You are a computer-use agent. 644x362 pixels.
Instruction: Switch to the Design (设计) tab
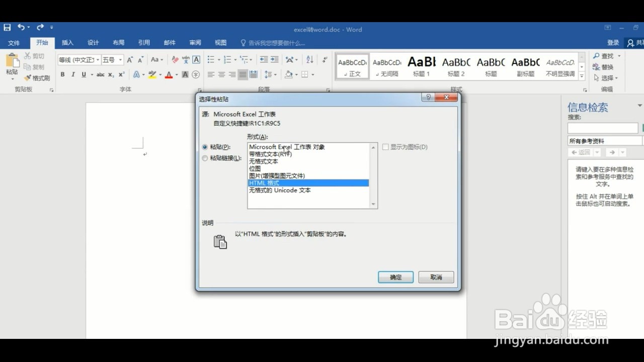pos(93,43)
